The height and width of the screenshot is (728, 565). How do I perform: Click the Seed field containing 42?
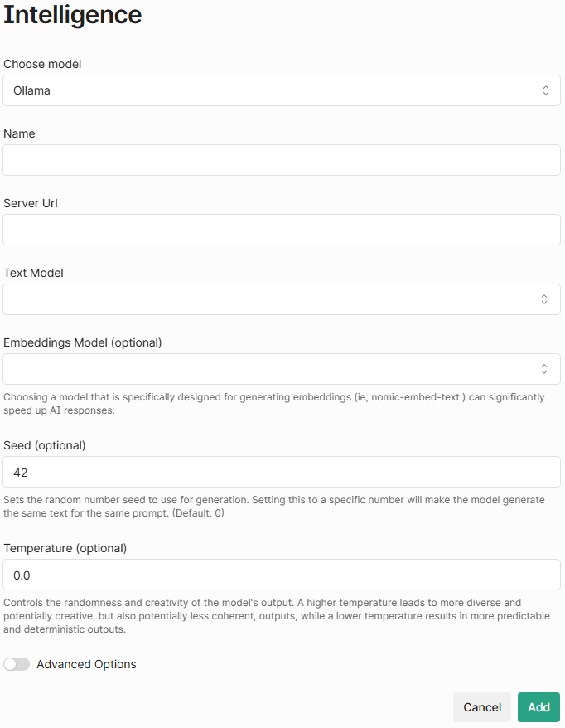[x=282, y=472]
